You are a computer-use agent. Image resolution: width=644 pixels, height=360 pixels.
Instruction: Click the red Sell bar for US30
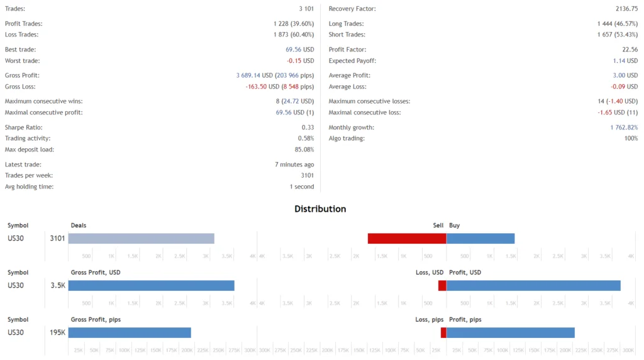point(407,239)
